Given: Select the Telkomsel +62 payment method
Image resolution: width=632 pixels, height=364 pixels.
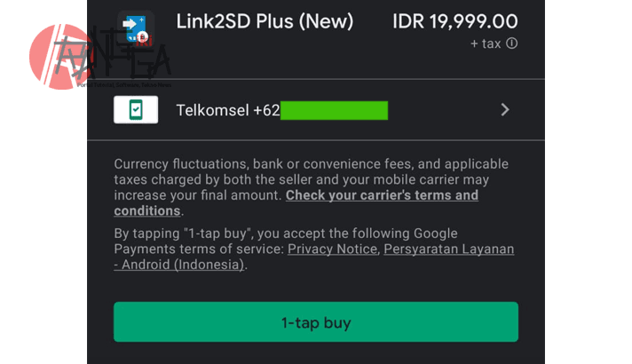Looking at the screenshot, I should click(228, 110).
